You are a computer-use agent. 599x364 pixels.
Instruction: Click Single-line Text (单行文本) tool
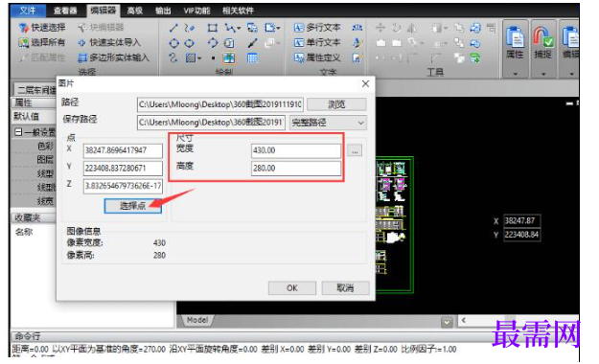pyautogui.click(x=317, y=42)
